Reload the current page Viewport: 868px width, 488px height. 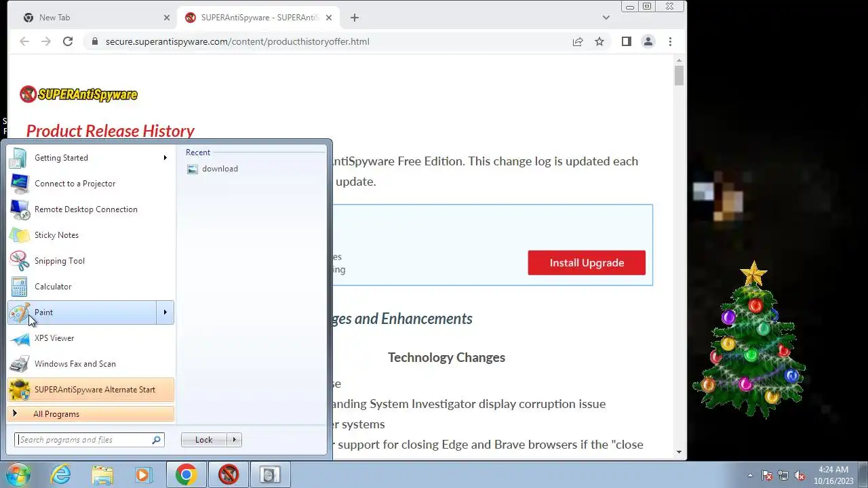pyautogui.click(x=68, y=41)
